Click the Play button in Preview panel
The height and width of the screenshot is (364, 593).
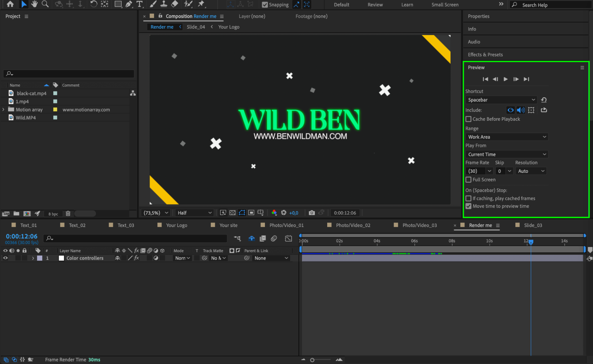tap(506, 79)
